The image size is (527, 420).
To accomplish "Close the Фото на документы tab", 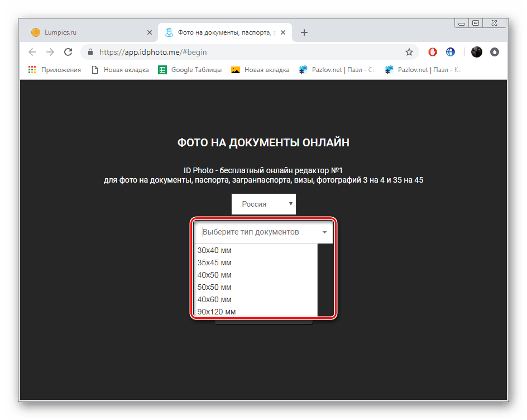I will pyautogui.click(x=283, y=32).
